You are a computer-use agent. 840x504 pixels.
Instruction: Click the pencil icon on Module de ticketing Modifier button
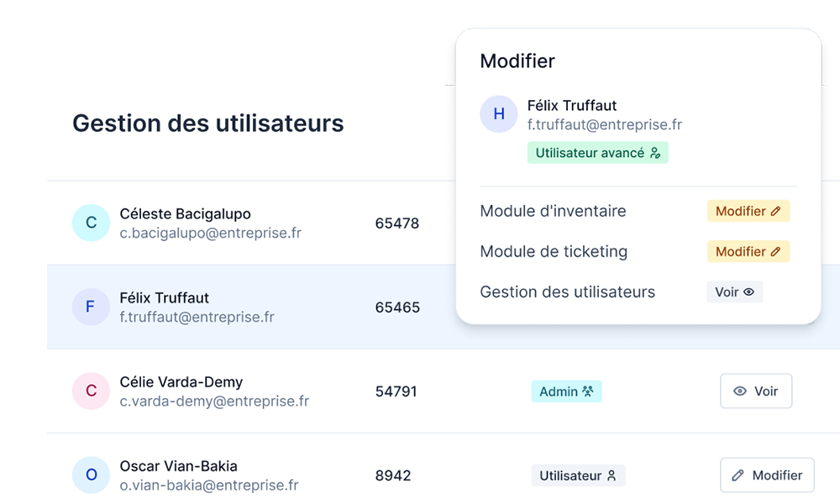775,251
